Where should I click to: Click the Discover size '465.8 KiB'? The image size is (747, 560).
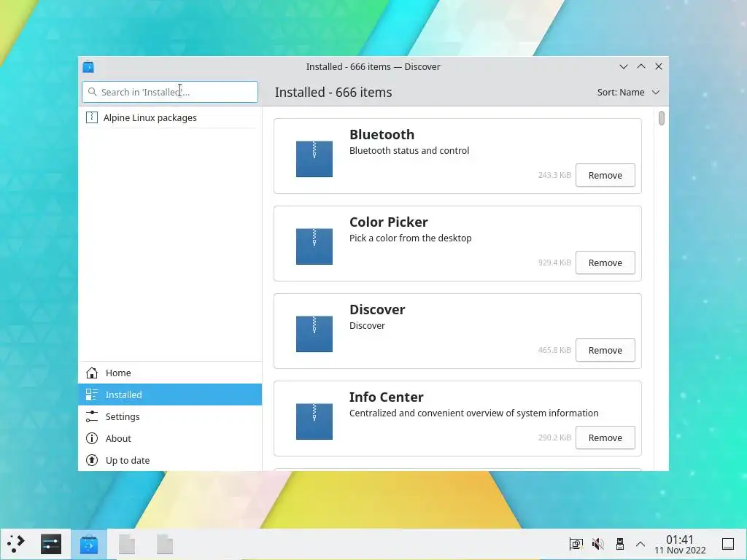(554, 351)
